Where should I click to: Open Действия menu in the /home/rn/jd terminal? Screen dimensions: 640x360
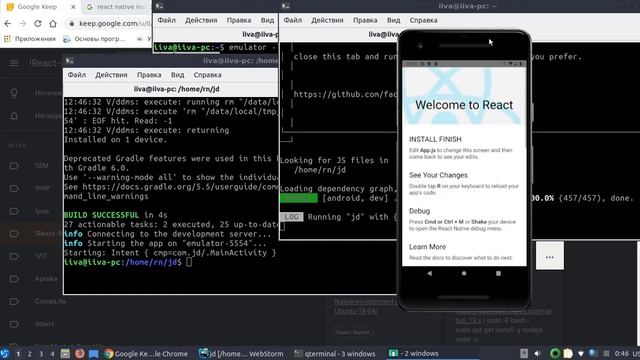click(x=111, y=75)
